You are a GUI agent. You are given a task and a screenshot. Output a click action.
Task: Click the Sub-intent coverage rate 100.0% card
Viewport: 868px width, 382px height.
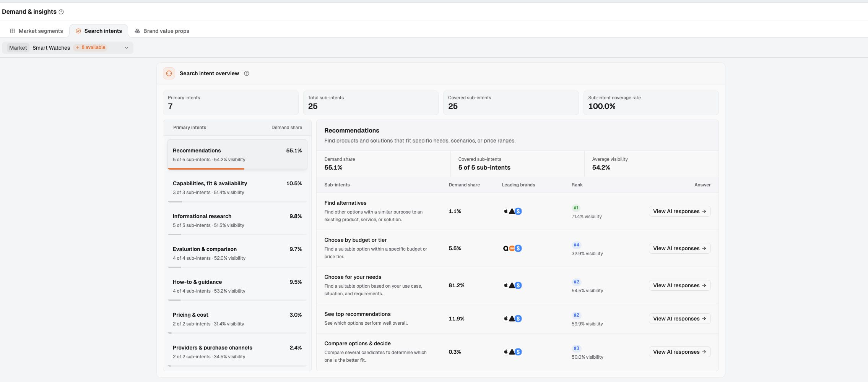click(x=651, y=103)
